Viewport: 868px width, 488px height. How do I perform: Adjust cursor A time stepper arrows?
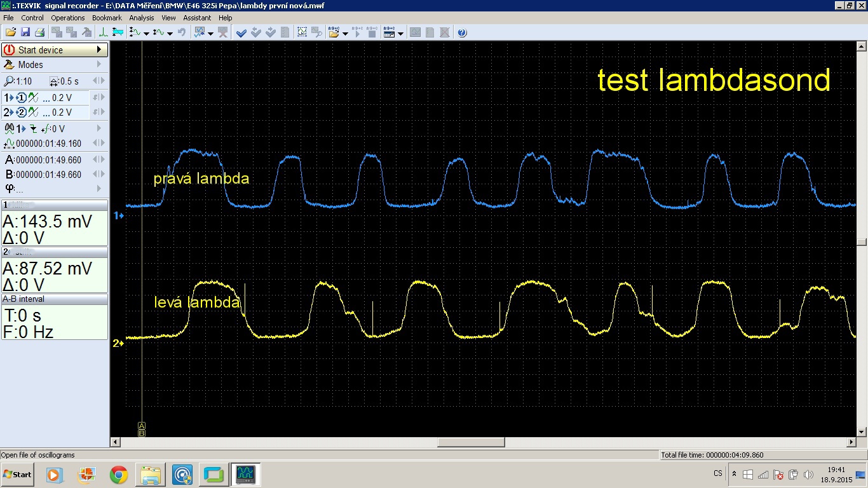(98, 159)
